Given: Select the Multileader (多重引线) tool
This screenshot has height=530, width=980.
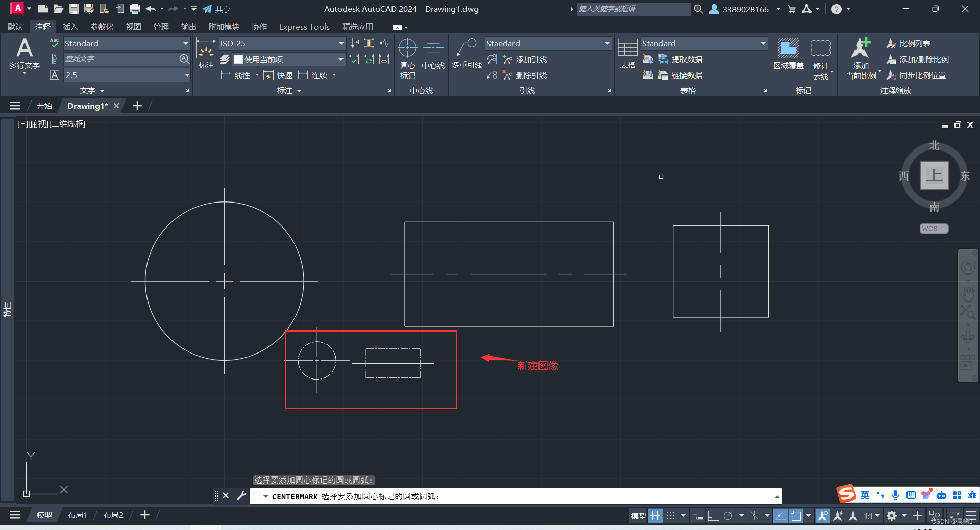Looking at the screenshot, I should (x=465, y=56).
